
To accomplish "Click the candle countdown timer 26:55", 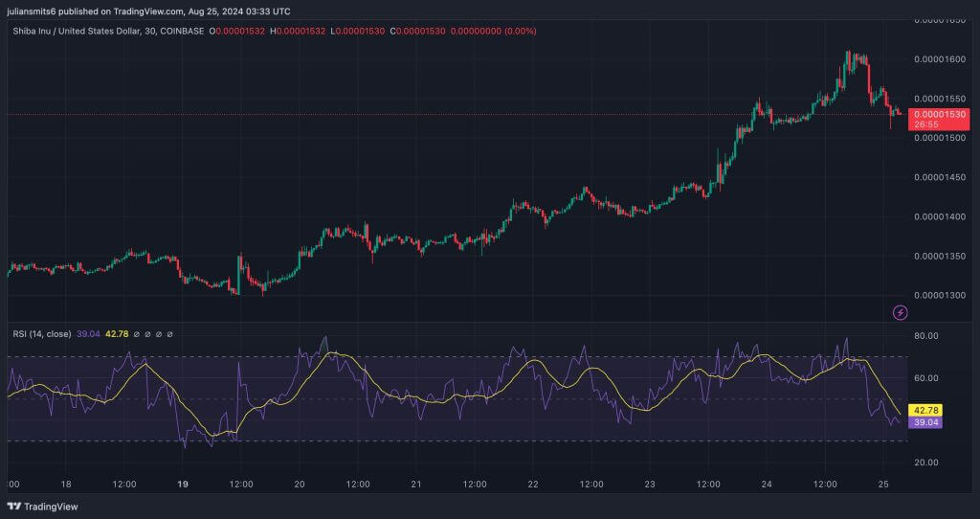I will click(x=925, y=124).
